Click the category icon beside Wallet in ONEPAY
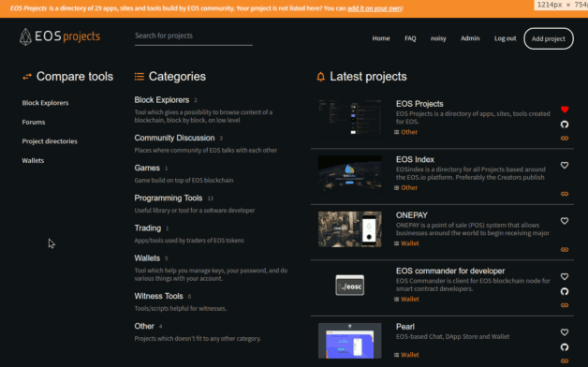This screenshot has width=588, height=367. 396,243
